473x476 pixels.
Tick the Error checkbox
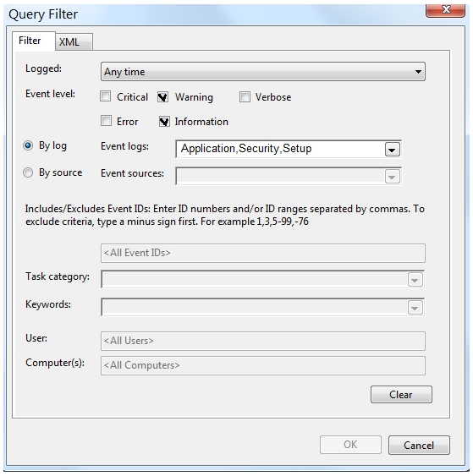click(x=106, y=121)
